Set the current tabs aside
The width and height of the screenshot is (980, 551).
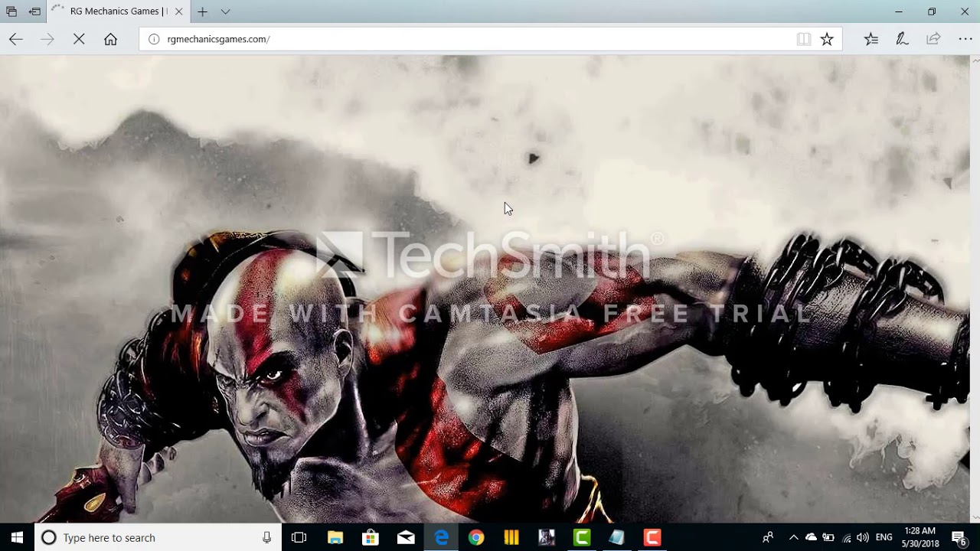[34, 11]
